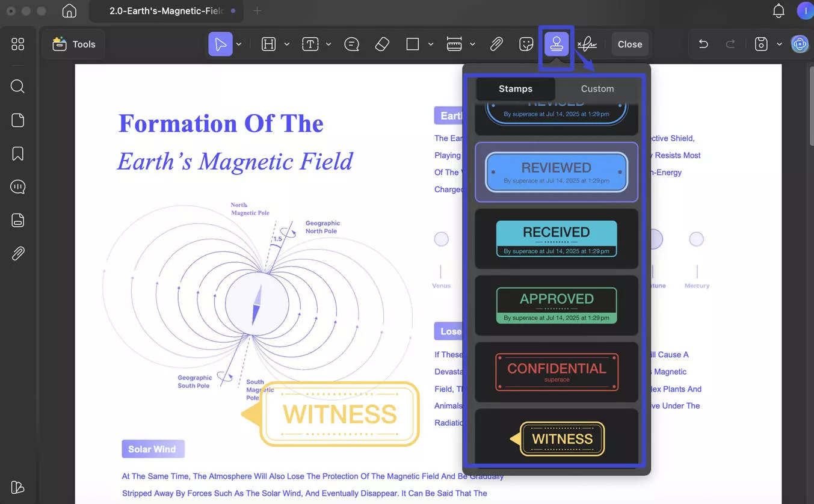
Task: Activate the Comment annotation tool
Action: pyautogui.click(x=351, y=43)
